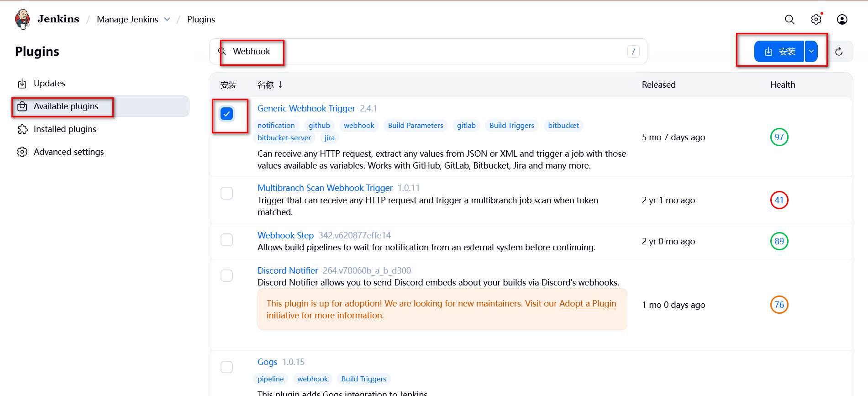The height and width of the screenshot is (396, 868).
Task: Click the name column sort arrow
Action: click(x=280, y=84)
